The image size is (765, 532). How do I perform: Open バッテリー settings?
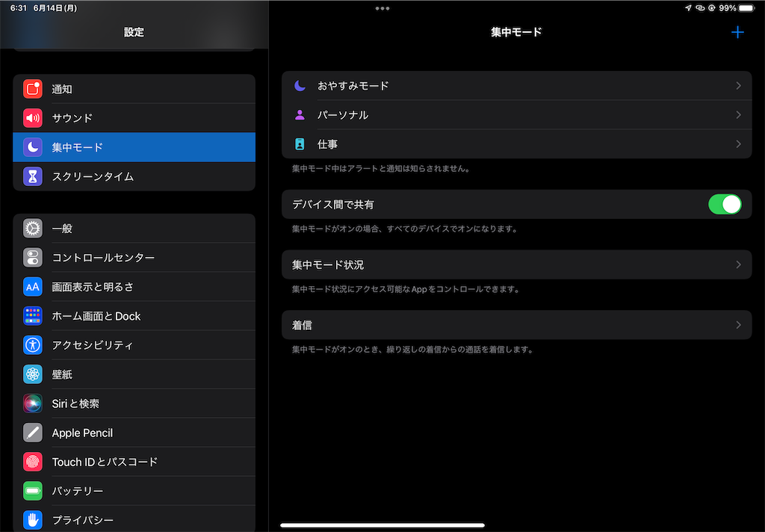pos(134,491)
